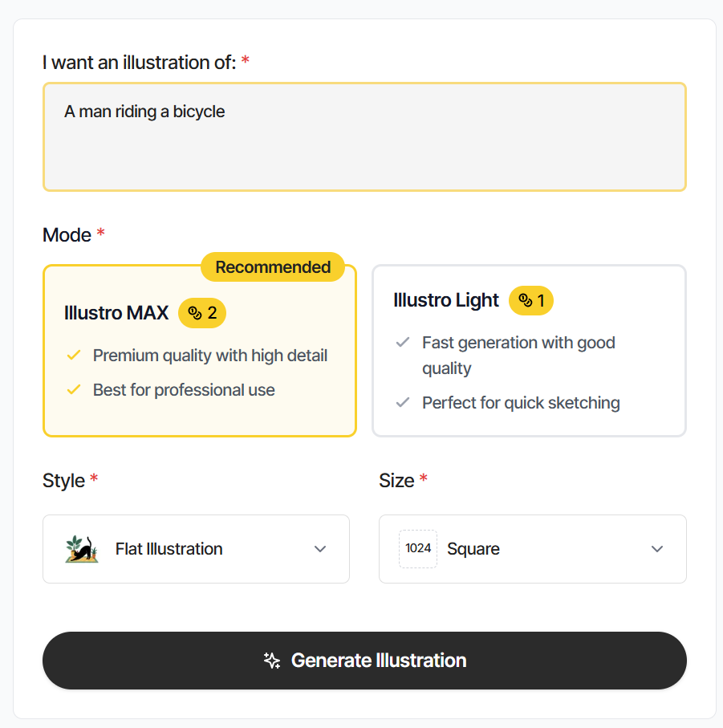Click the sparkle icon on Generate Illustration button
This screenshot has width=723, height=728.
coord(271,661)
